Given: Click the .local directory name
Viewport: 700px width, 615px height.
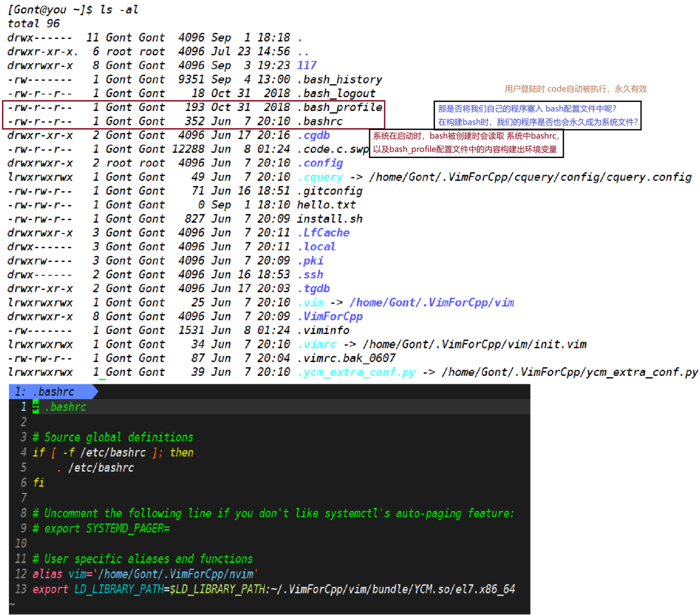Looking at the screenshot, I should [x=317, y=246].
